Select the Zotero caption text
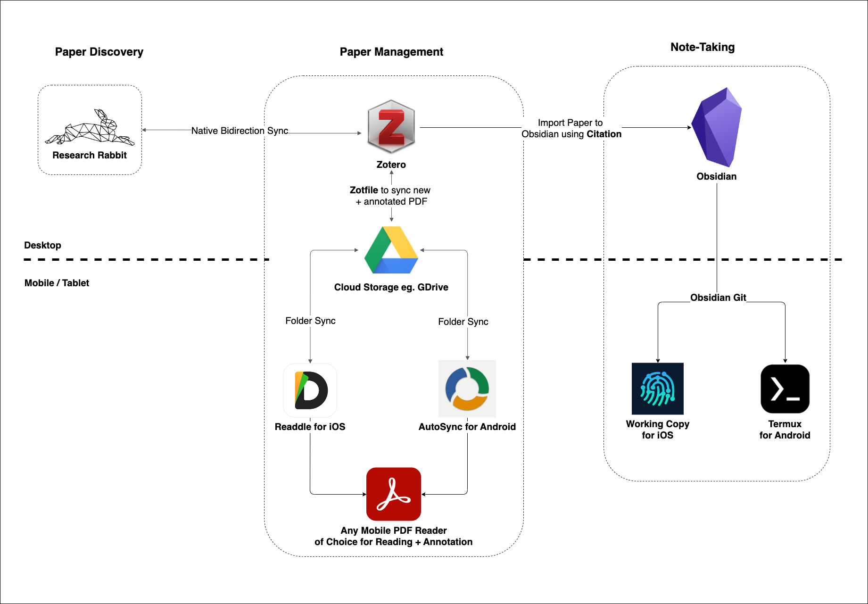This screenshot has height=604, width=868. tap(391, 165)
